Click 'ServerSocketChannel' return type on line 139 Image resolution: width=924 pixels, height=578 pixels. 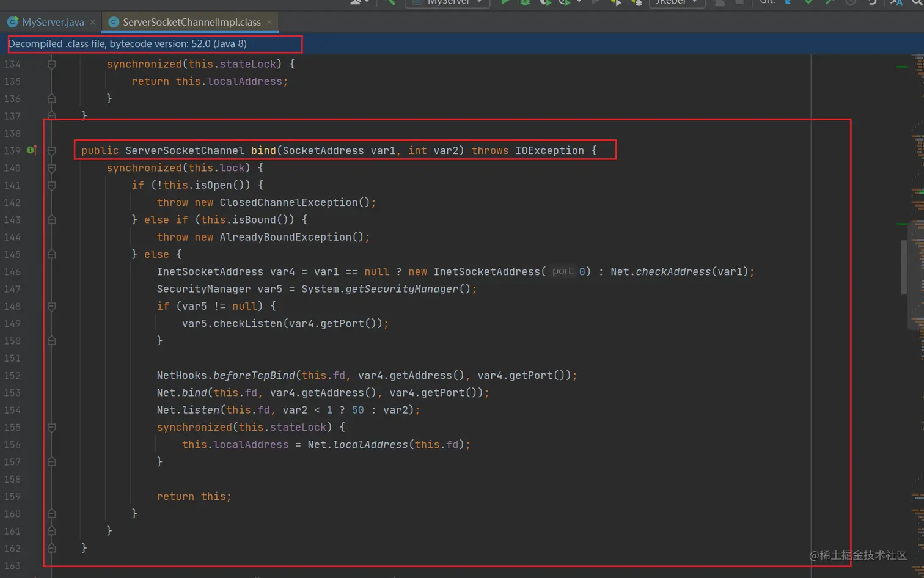coord(185,150)
